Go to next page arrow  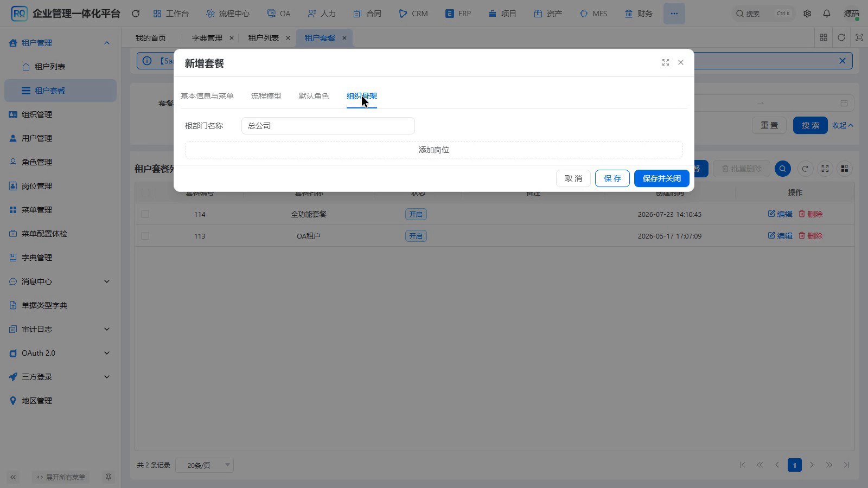(x=812, y=465)
